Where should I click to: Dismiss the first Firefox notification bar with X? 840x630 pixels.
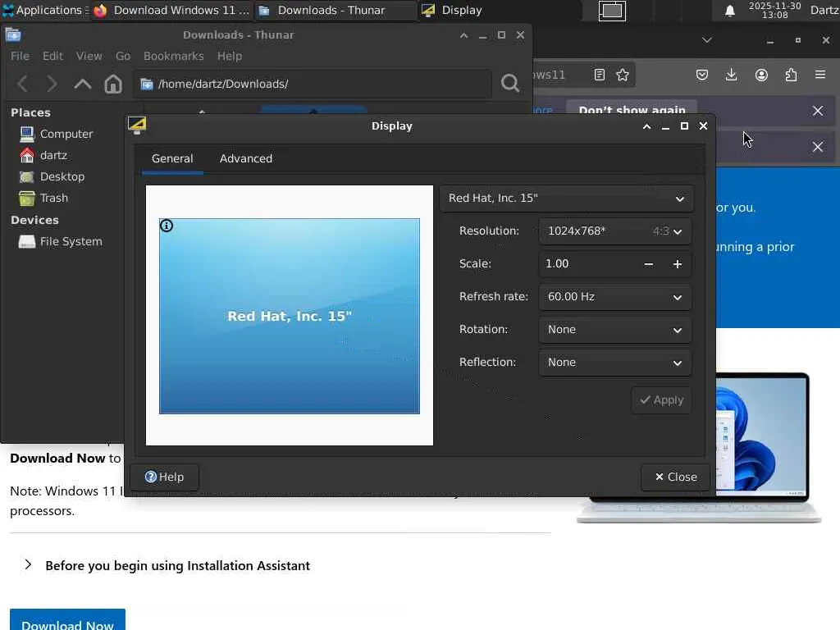point(818,111)
